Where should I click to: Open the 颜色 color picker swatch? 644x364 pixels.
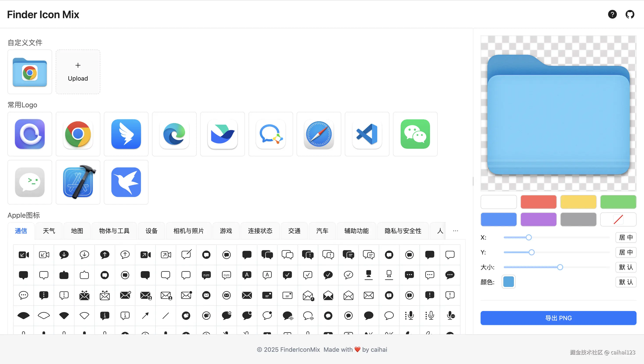click(x=508, y=282)
